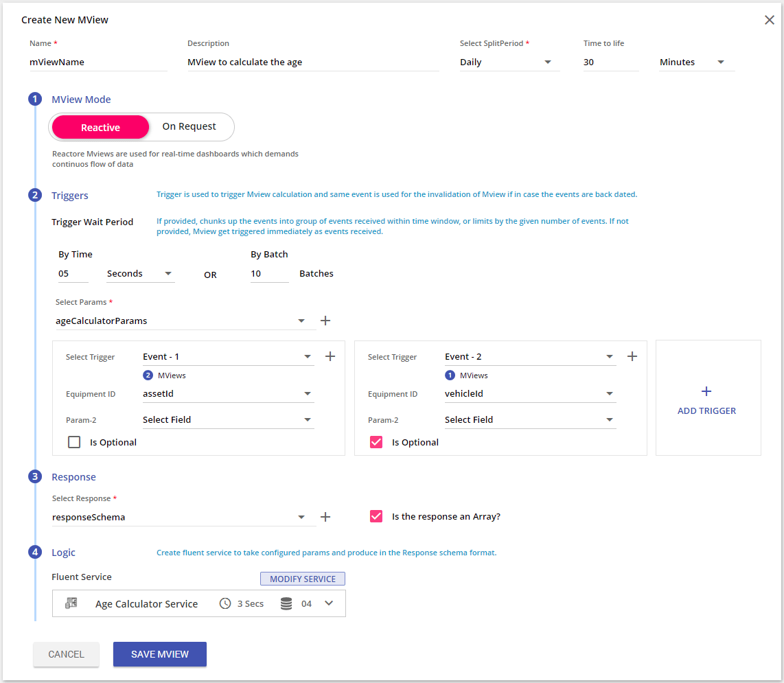The image size is (784, 683).
Task: Uncheck Is Optional for Event - 2
Action: pos(376,442)
